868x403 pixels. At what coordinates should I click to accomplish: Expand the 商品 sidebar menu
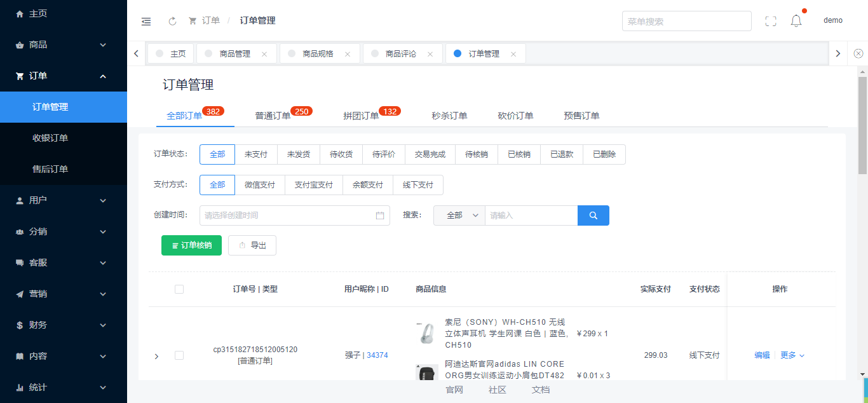(x=64, y=44)
